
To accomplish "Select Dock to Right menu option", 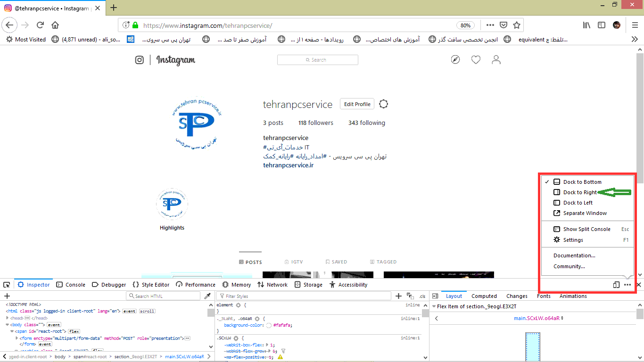I will point(579,192).
